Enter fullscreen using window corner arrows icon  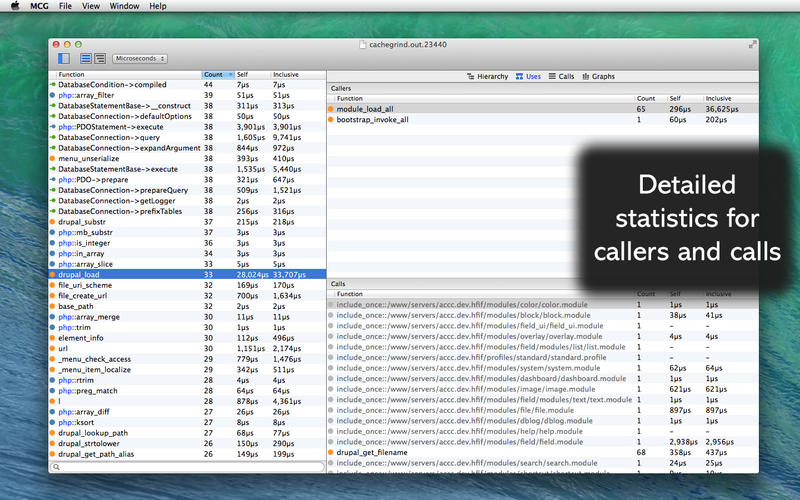coord(752,44)
